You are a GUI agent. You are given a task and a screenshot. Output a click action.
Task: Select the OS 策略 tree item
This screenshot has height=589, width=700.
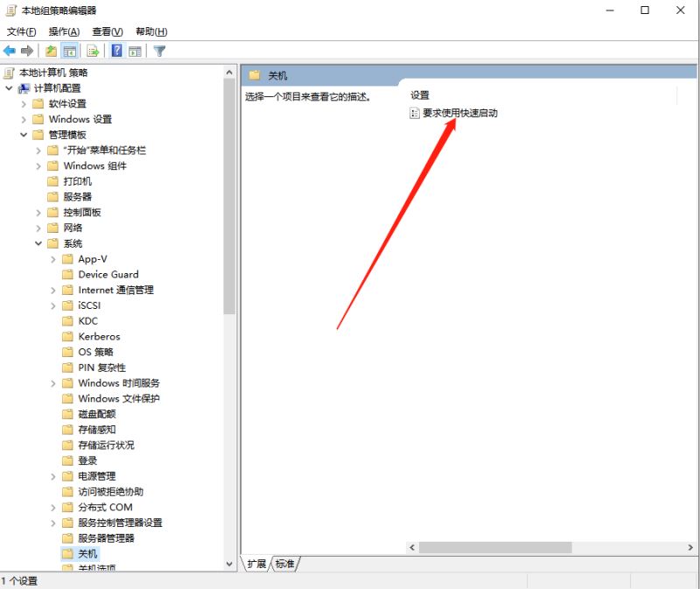pyautogui.click(x=95, y=353)
